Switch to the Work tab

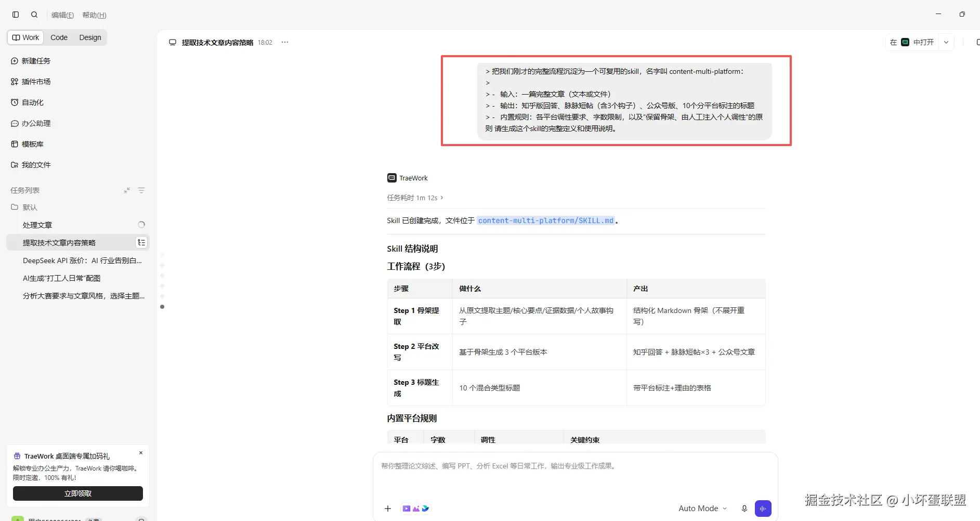(x=26, y=37)
